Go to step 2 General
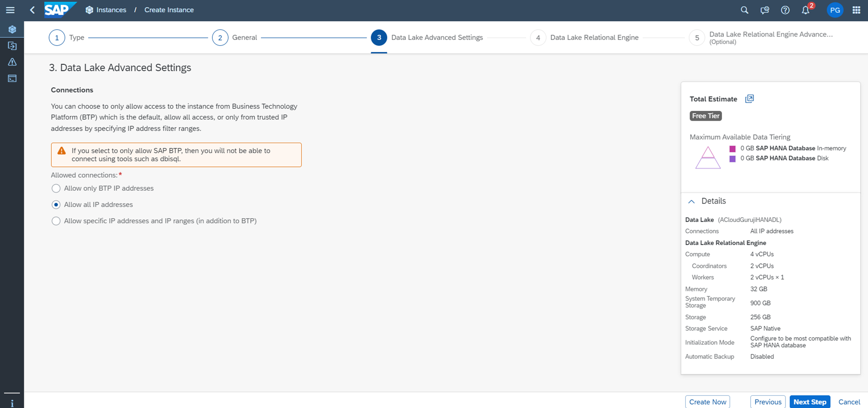This screenshot has height=408, width=868. pos(220,38)
